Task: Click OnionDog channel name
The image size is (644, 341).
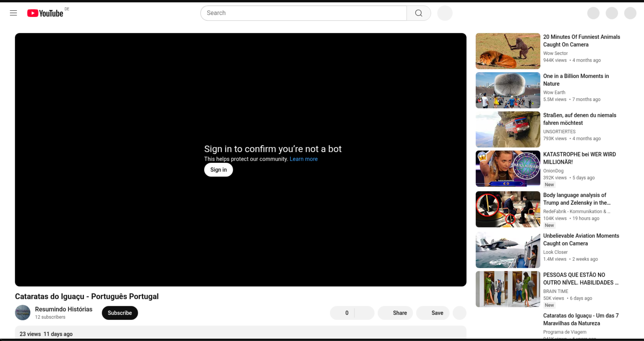Action: coord(553,171)
